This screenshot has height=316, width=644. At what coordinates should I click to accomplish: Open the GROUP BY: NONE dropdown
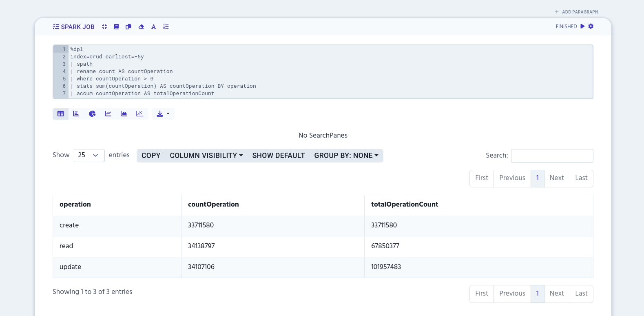click(346, 156)
